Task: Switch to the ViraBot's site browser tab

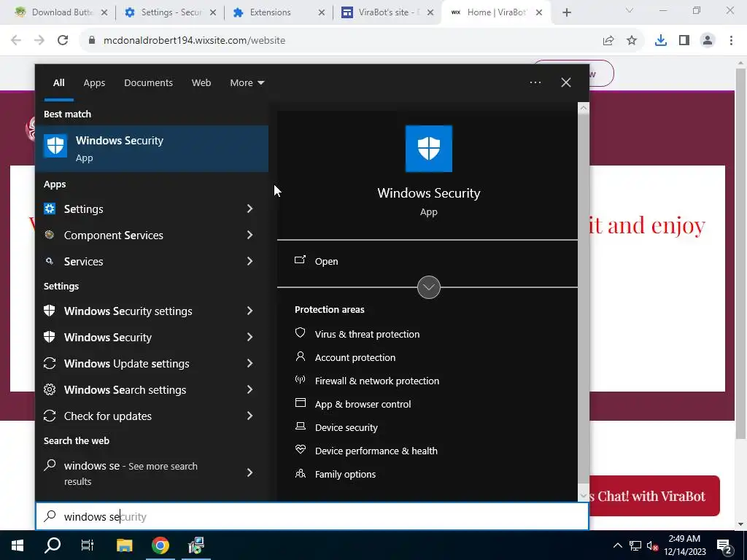Action: point(386,12)
